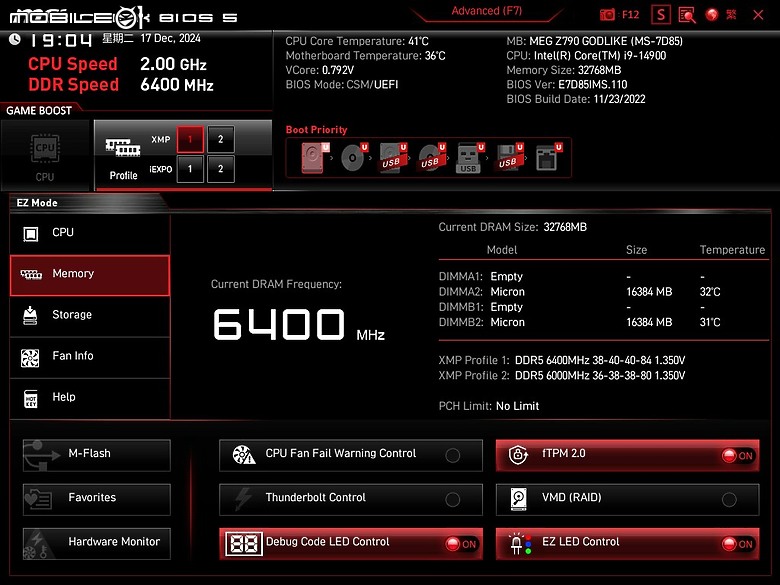Toggle VMD (RAID)
The width and height of the screenshot is (780, 585).
[628, 499]
